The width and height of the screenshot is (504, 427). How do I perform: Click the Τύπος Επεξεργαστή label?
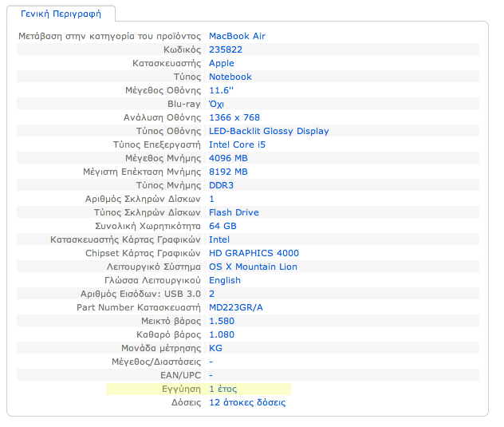[157, 144]
